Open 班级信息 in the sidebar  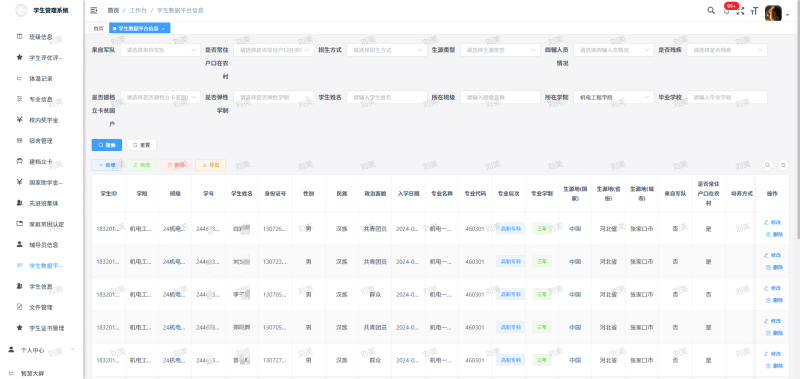click(x=42, y=37)
